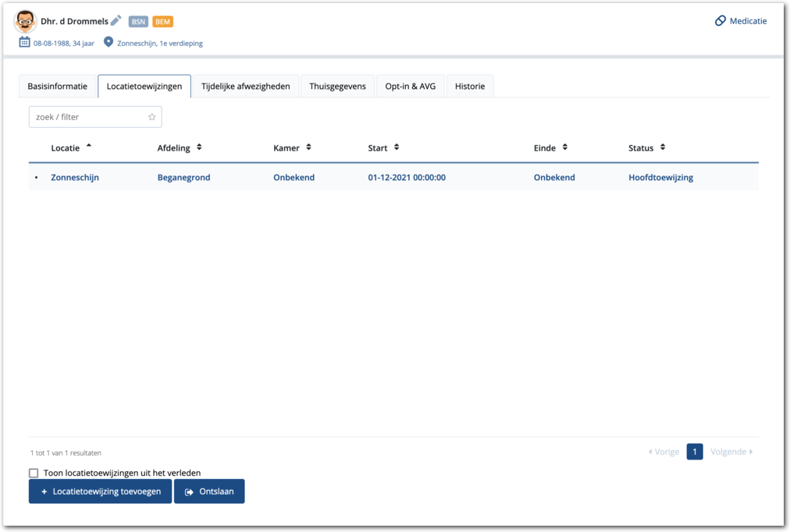Sort by Locatie column arrow
This screenshot has width=790, height=532.
click(89, 147)
